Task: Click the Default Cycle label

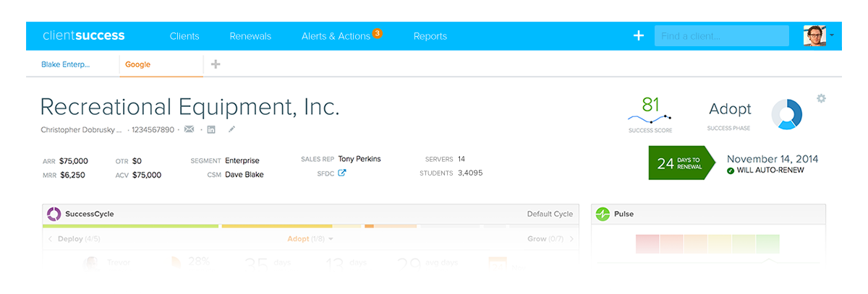Action: (x=550, y=214)
